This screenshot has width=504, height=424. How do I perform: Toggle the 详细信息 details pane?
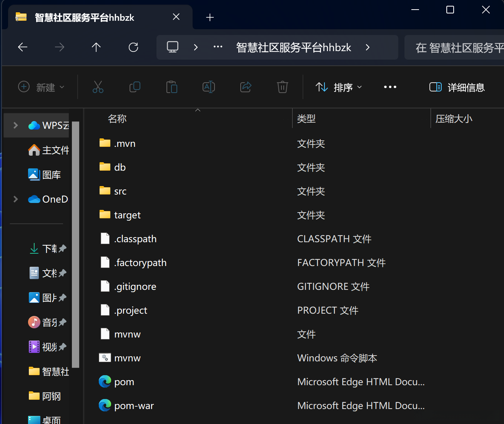point(457,87)
